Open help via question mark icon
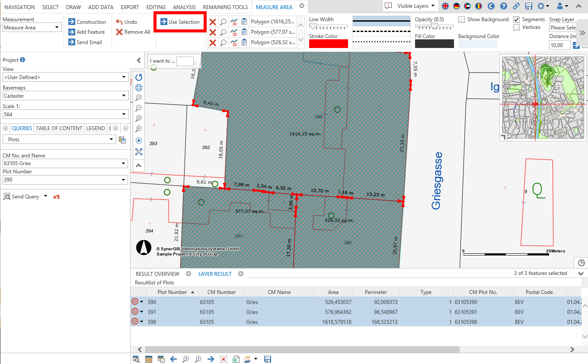The image size is (588, 364). coord(503,6)
